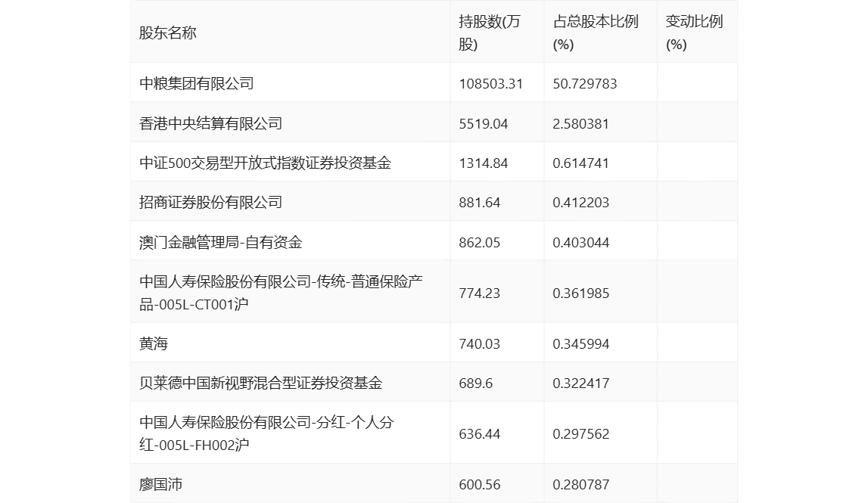The width and height of the screenshot is (868, 503).
Task: Click the value 740.03
Action: (479, 343)
